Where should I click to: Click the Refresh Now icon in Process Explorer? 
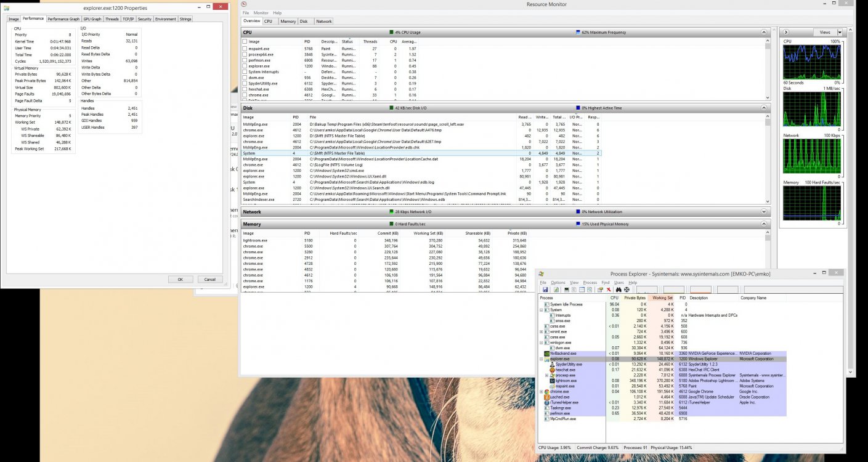pos(556,290)
